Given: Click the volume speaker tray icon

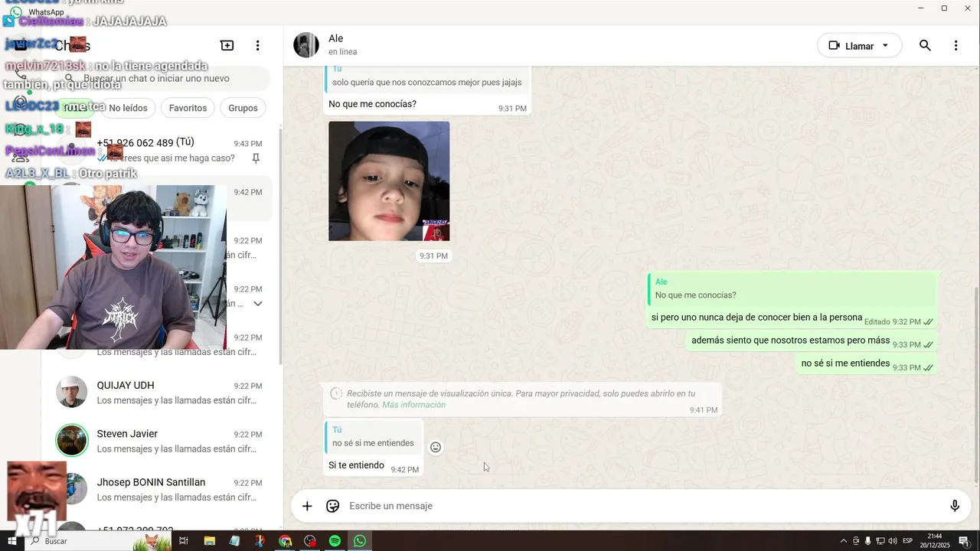Looking at the screenshot, I should click(x=893, y=541).
